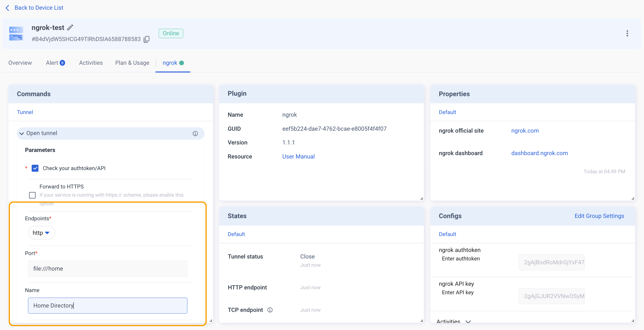Click the ngrok-test device icon
This screenshot has width=644, height=330.
point(16,34)
